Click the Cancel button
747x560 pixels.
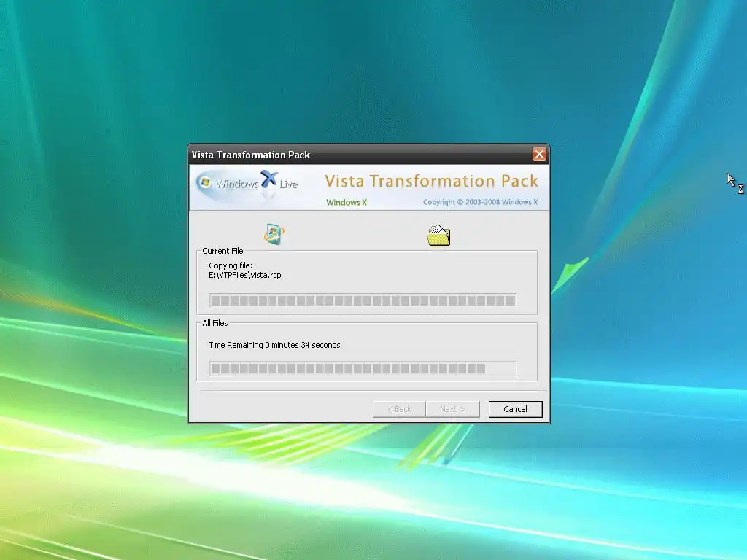click(515, 409)
